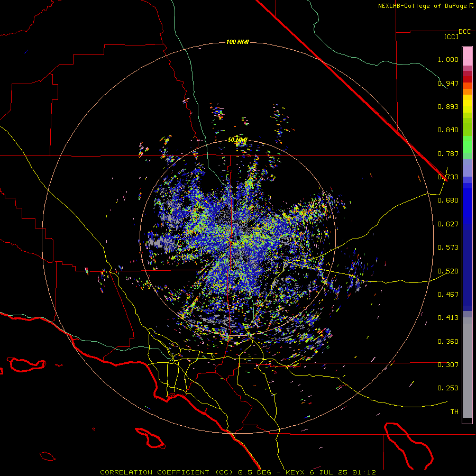Click the 0.467 scale value

(448, 295)
